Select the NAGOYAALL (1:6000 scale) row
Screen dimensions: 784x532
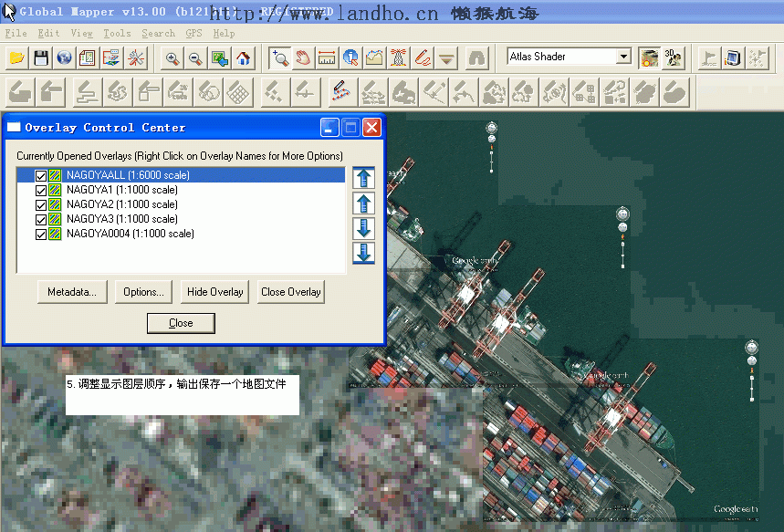click(x=181, y=175)
